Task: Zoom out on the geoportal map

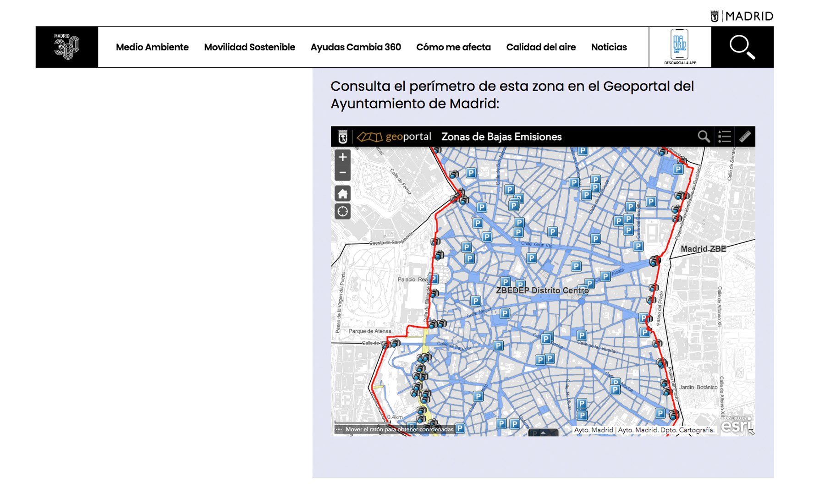Action: click(x=342, y=173)
